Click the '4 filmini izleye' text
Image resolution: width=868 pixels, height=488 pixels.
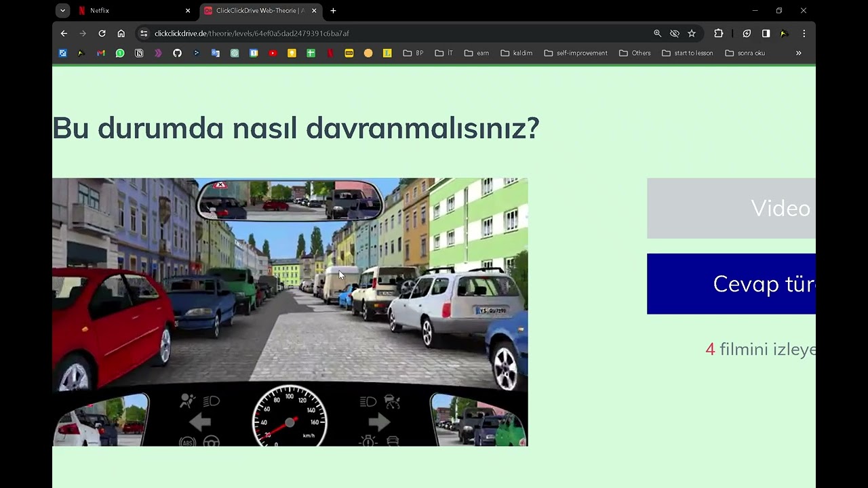tap(760, 349)
